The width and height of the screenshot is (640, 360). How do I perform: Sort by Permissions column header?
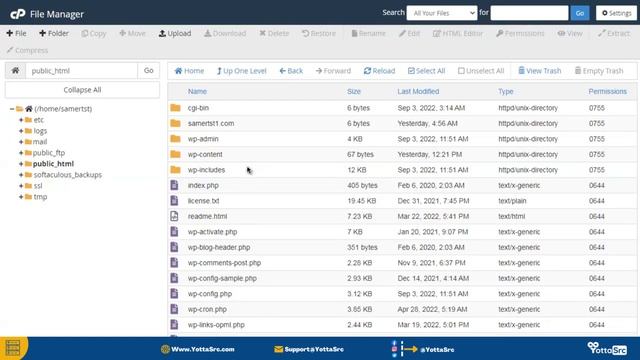click(607, 91)
